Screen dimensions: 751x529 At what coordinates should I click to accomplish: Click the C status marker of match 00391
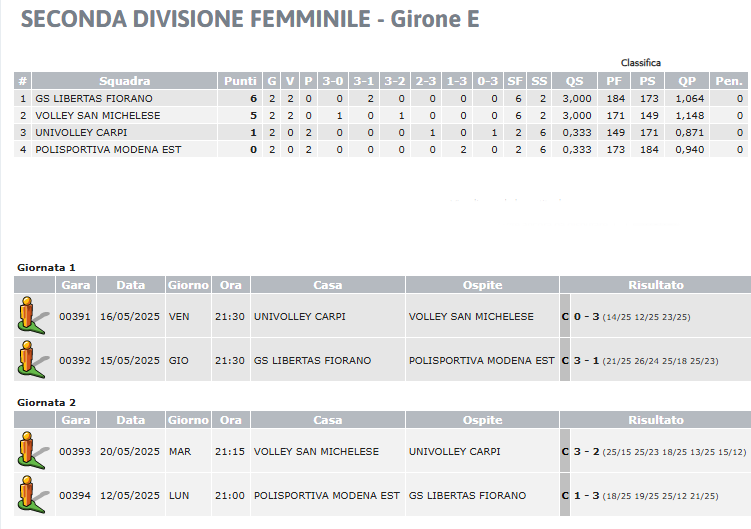coord(565,316)
